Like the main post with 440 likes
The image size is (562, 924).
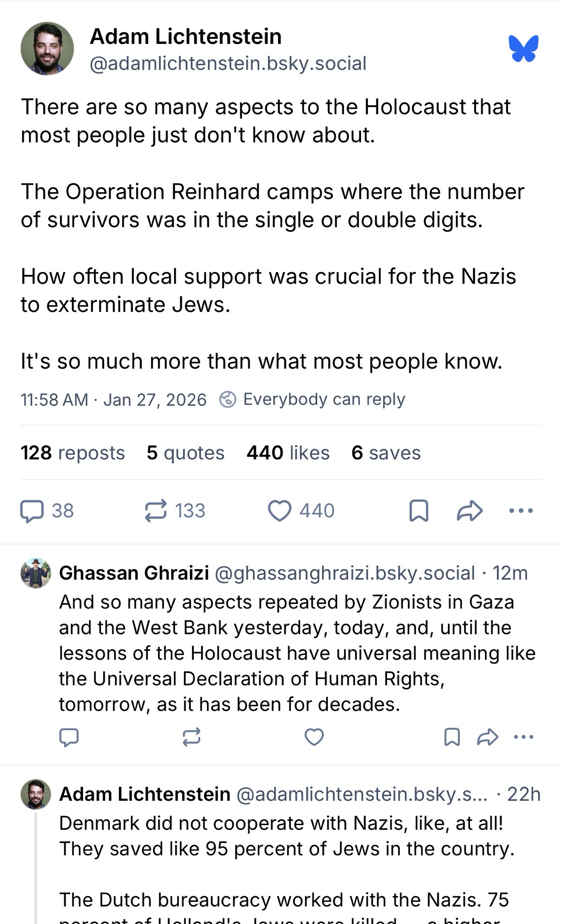(280, 511)
